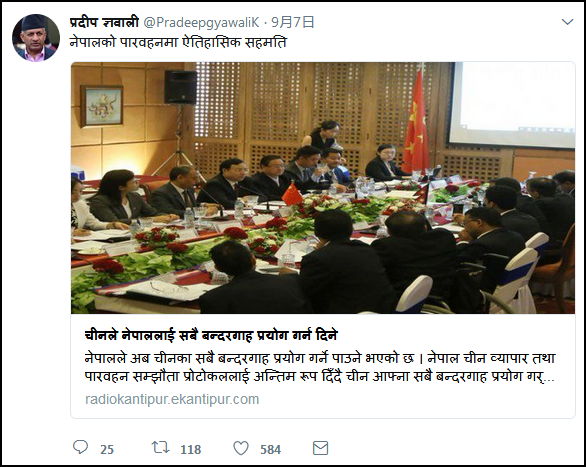Screen dimensions: 586x467
Task: Click the framed wall picture in photo
Action: point(102,106)
